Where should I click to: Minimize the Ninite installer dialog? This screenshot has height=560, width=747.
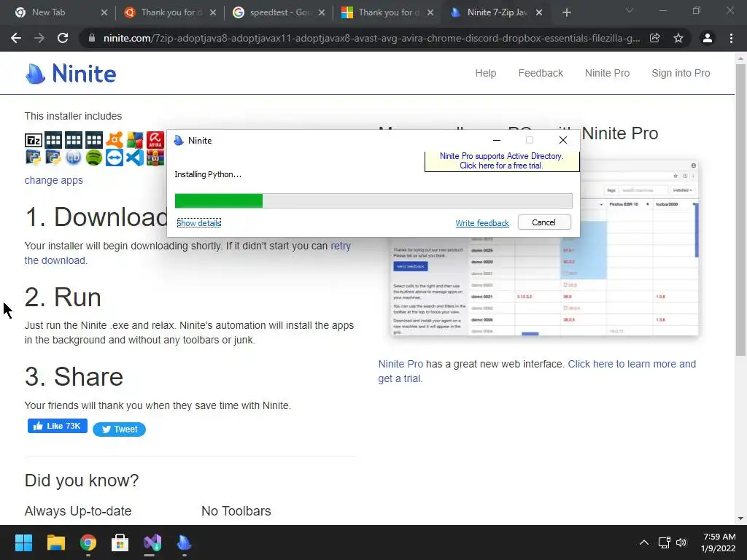(496, 140)
